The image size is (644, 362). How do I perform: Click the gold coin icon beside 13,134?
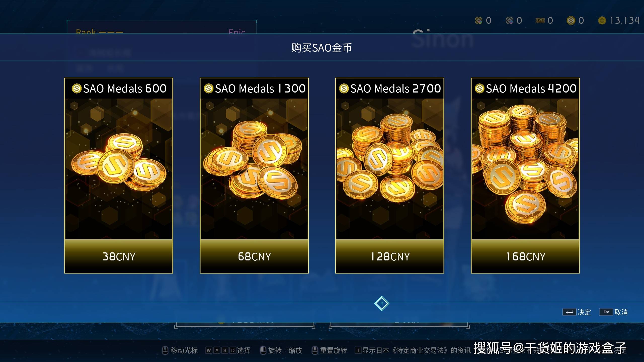pos(602,20)
